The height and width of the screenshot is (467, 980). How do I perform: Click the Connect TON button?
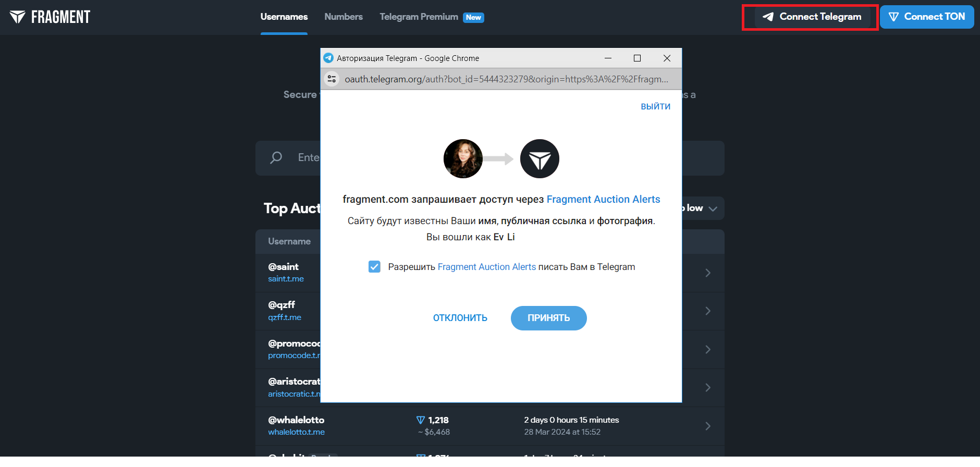click(927, 17)
